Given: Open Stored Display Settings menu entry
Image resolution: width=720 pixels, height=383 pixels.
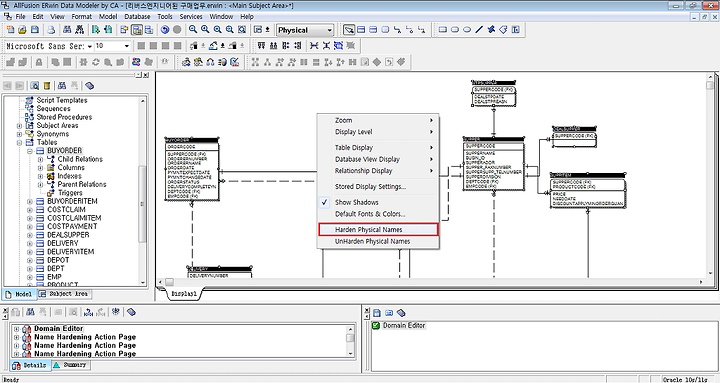Looking at the screenshot, I should 378,186.
